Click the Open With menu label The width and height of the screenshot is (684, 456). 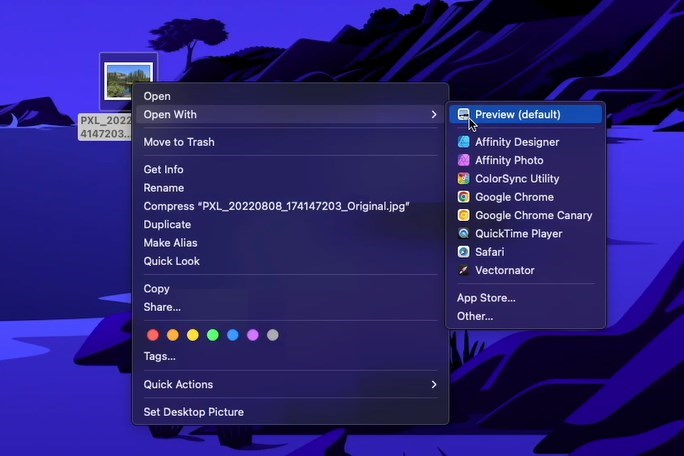coord(170,114)
